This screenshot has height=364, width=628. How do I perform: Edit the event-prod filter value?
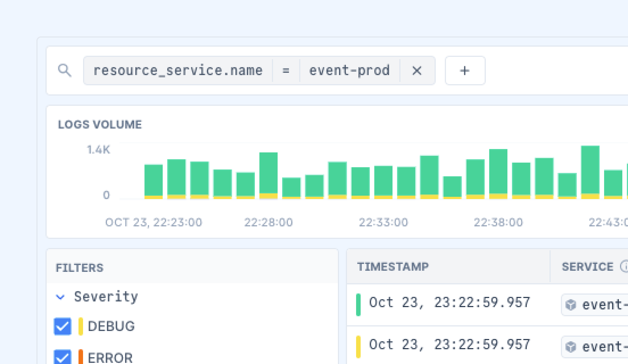tap(350, 71)
